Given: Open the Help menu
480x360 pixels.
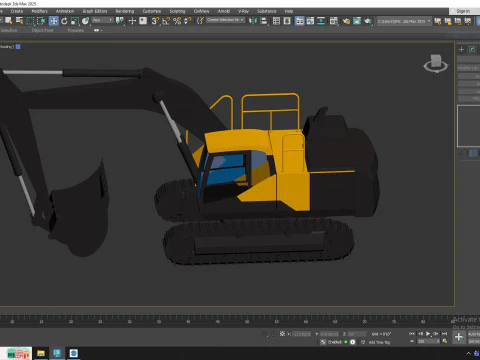Looking at the screenshot, I should (289, 11).
